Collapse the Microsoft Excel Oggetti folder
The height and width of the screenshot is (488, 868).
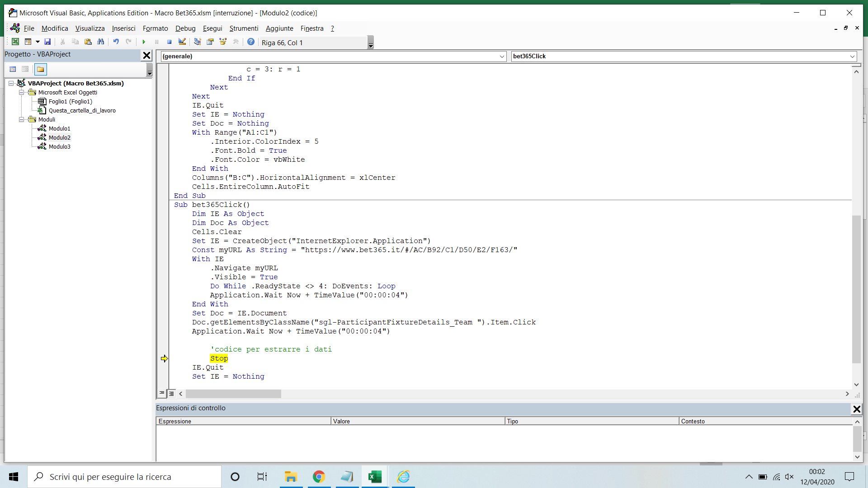tap(21, 92)
